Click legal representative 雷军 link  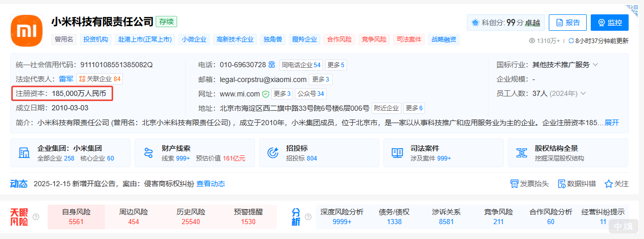66,79
